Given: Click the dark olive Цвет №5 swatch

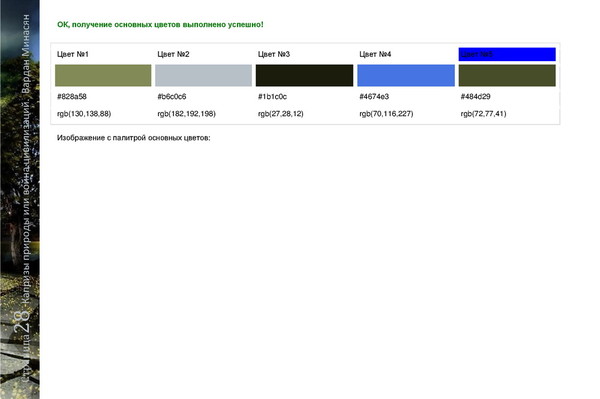Looking at the screenshot, I should (x=507, y=75).
